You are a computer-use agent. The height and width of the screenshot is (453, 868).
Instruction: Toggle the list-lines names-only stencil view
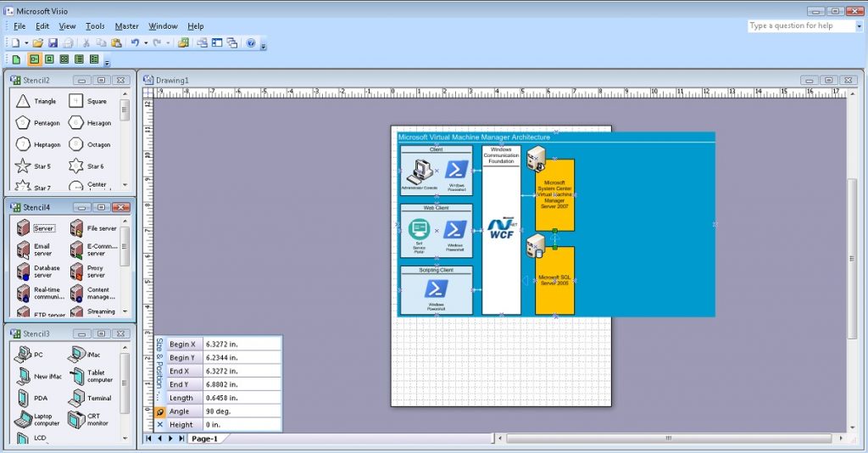point(79,59)
